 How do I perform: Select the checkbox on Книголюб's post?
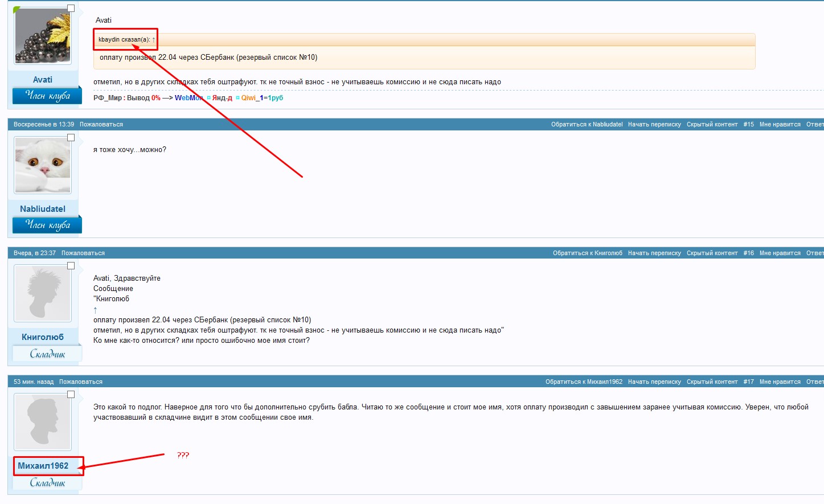(x=71, y=266)
